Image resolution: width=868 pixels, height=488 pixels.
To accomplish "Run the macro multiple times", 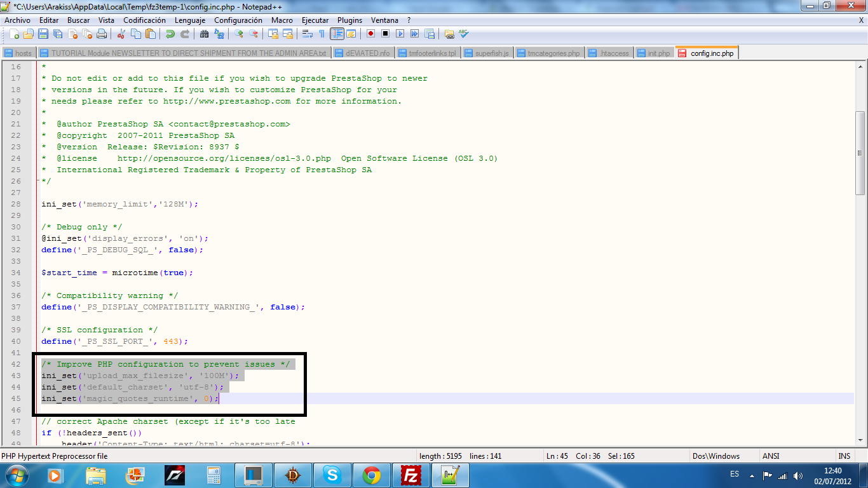I will (x=414, y=34).
